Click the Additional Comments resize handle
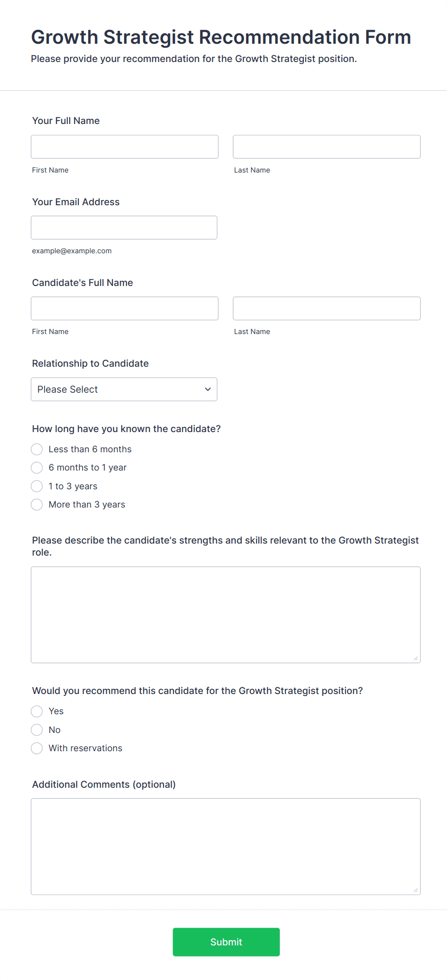This screenshot has height=980, width=447. tap(416, 890)
